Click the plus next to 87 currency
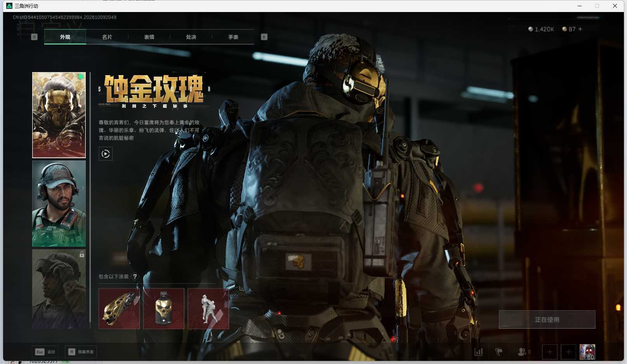 tap(580, 29)
